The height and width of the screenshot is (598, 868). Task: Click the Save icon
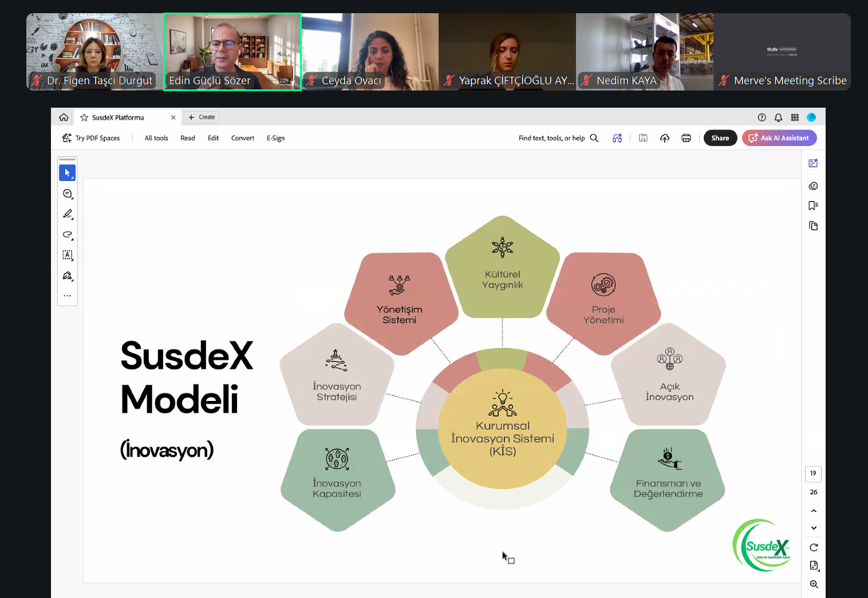click(643, 138)
